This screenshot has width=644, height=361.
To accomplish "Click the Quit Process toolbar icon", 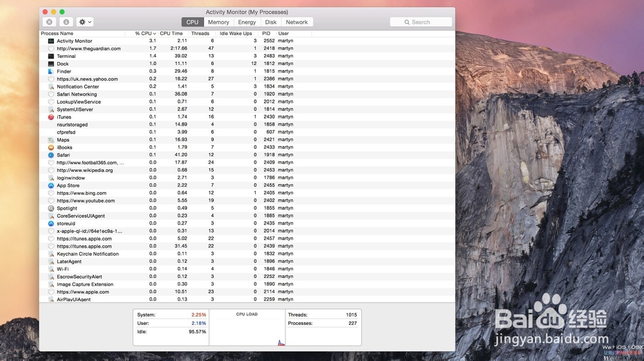I will click(50, 22).
